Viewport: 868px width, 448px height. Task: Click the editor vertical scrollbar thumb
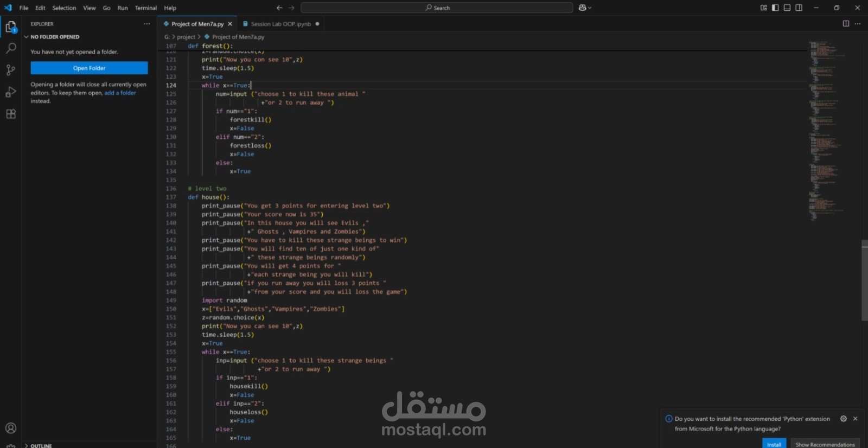(x=864, y=280)
